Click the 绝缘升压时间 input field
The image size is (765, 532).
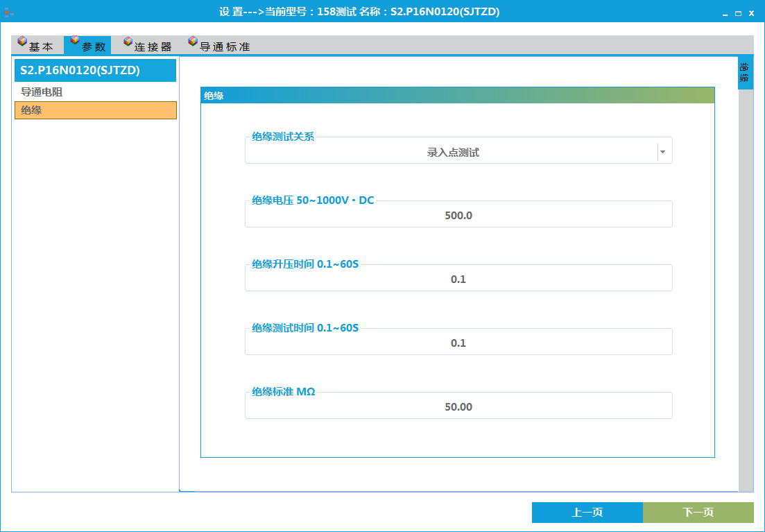458,280
